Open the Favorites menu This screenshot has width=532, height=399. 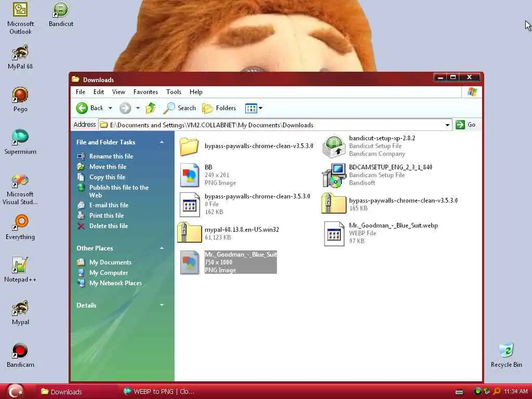145,92
